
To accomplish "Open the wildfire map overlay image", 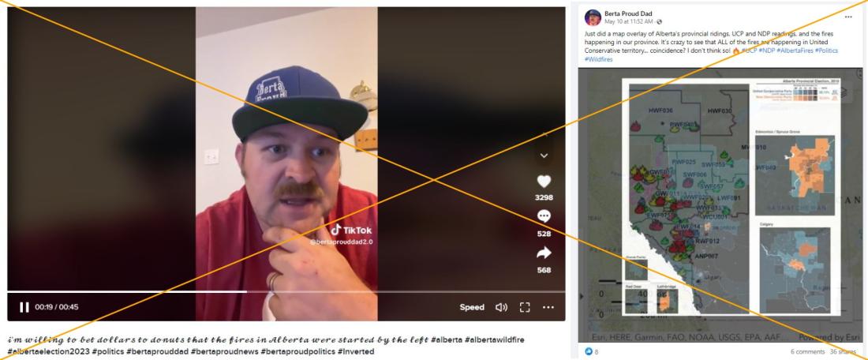I will [x=720, y=204].
